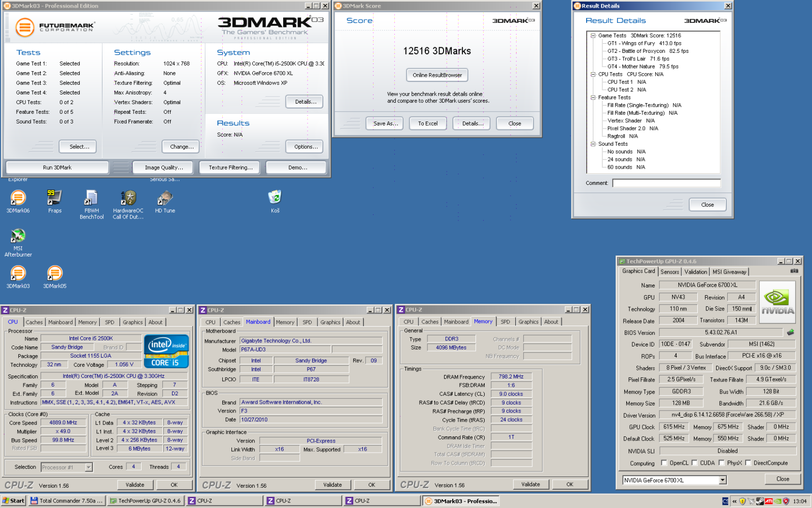Open SPD tab in the Mainboard CPU-Z window
Viewport: 812px width, 508px height.
[x=307, y=322]
